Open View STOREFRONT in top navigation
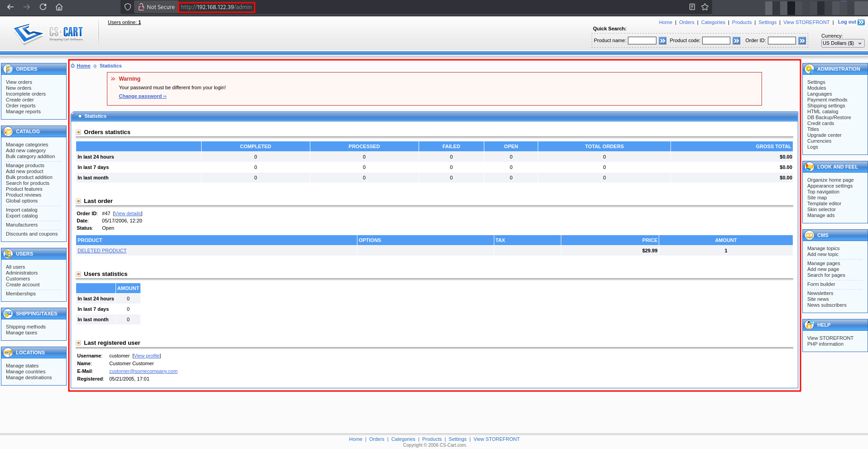The width and height of the screenshot is (868, 449). pyautogui.click(x=806, y=22)
